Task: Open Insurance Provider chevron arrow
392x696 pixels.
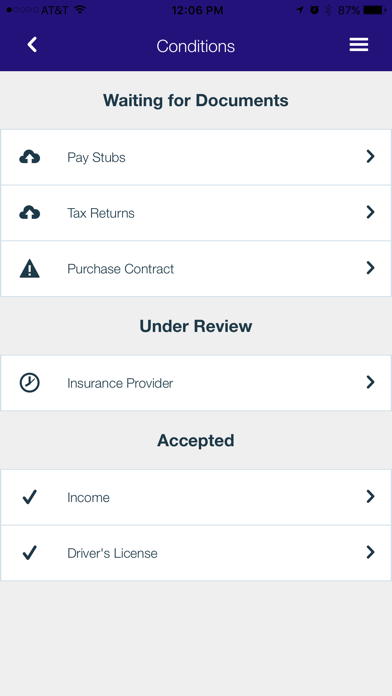Action: pos(370,382)
